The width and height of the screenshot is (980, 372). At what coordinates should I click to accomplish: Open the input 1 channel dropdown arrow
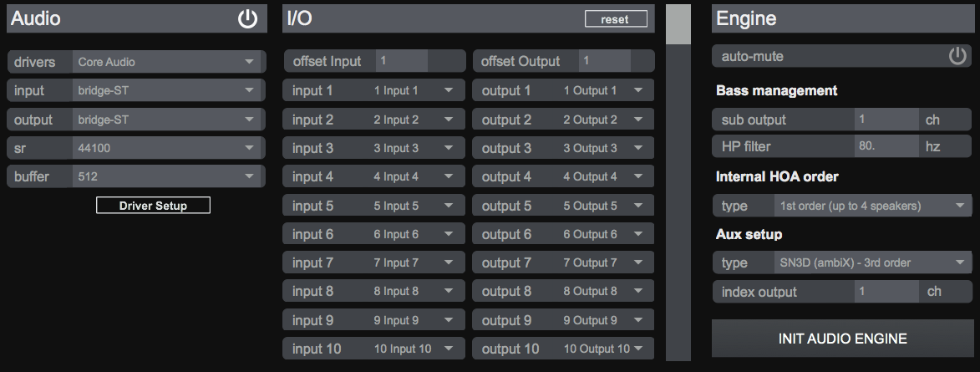pos(449,90)
